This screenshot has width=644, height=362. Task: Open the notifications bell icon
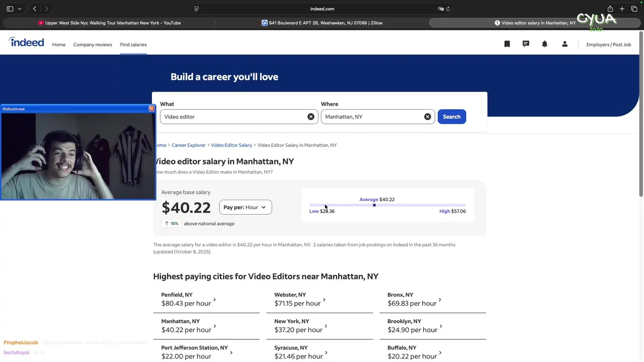[x=544, y=44]
